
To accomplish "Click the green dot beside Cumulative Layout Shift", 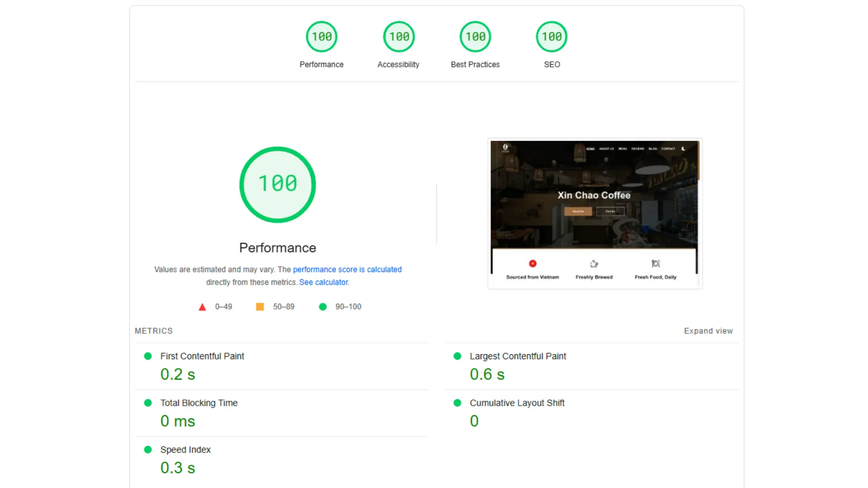I will [458, 403].
